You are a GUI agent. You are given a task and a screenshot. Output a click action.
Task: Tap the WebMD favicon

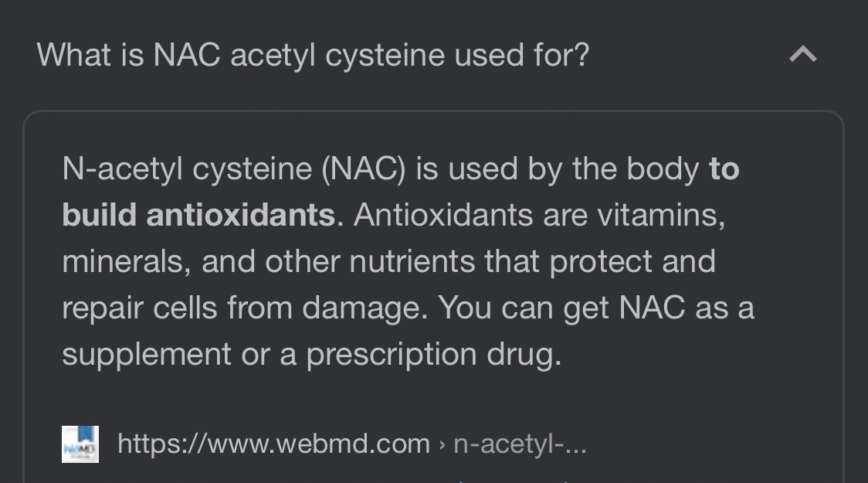(80, 444)
